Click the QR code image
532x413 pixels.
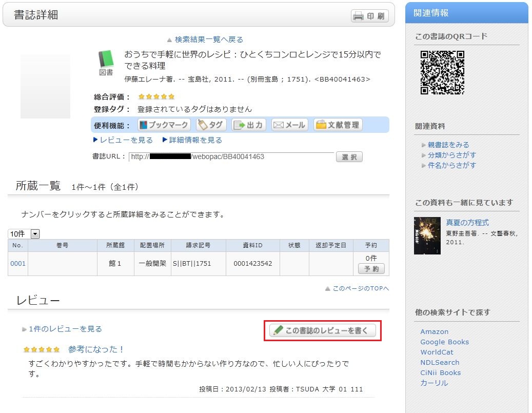click(x=442, y=72)
